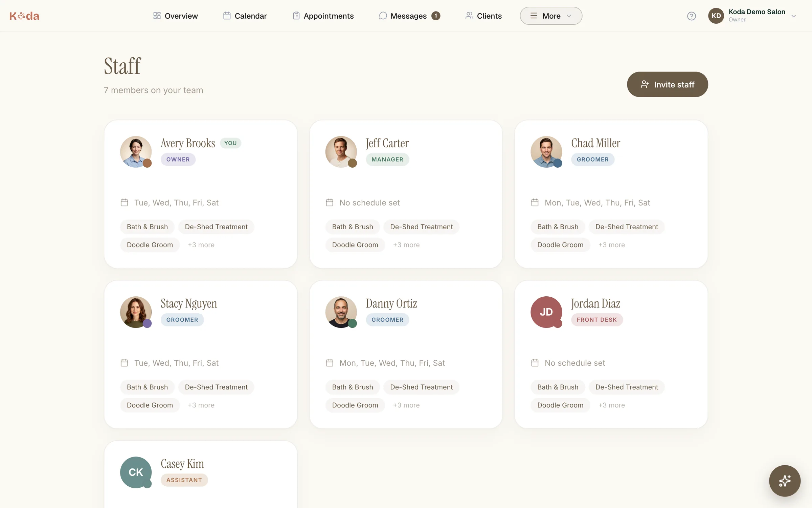Image resolution: width=812 pixels, height=508 pixels.
Task: Go to the Overview tab
Action: 175,16
